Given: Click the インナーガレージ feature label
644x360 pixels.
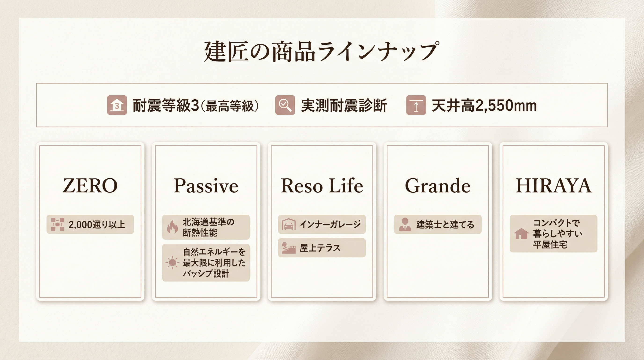Looking at the screenshot, I should [330, 224].
